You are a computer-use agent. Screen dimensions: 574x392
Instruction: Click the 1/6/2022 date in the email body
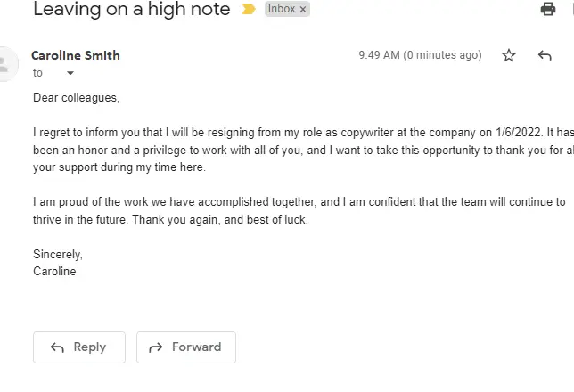[518, 132]
